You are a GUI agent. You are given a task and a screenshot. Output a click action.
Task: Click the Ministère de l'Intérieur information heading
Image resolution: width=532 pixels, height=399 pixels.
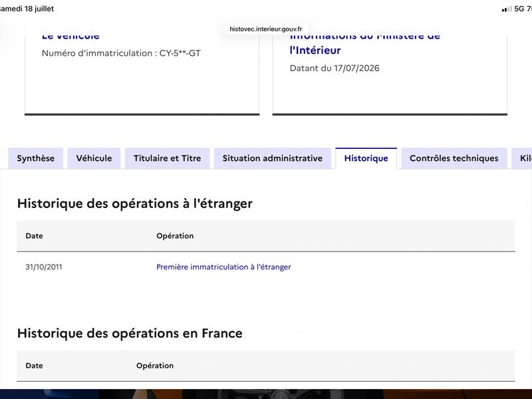coord(364,43)
